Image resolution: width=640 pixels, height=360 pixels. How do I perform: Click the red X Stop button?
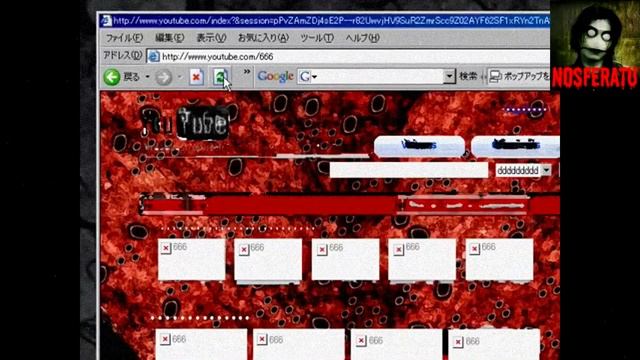point(196,77)
